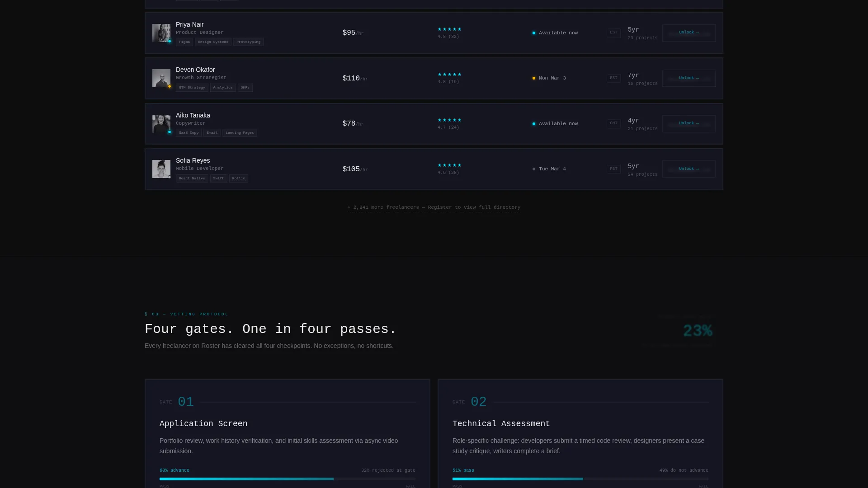Click the 32% rejected at gate label
868x488 pixels.
click(x=388, y=470)
